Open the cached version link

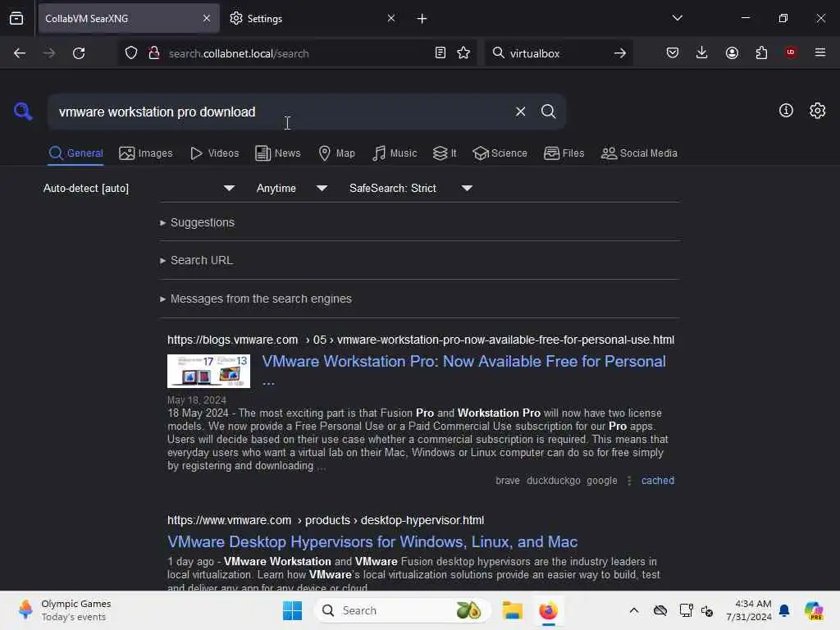pos(658,481)
